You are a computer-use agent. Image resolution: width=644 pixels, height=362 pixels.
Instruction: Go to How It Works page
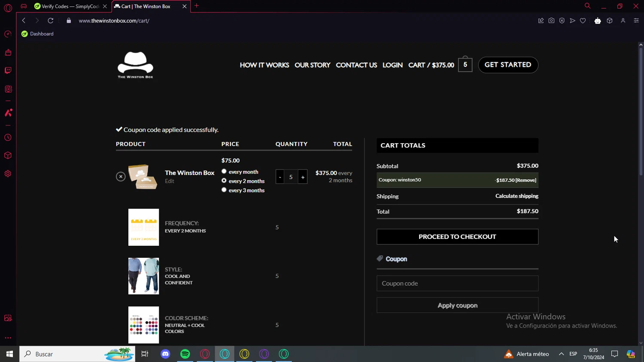(x=264, y=65)
